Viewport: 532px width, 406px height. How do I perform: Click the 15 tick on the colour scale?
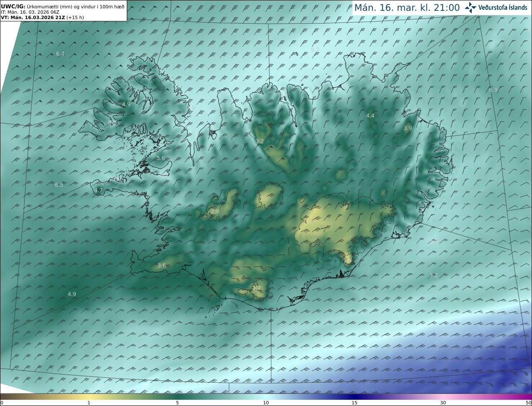pyautogui.click(x=355, y=403)
